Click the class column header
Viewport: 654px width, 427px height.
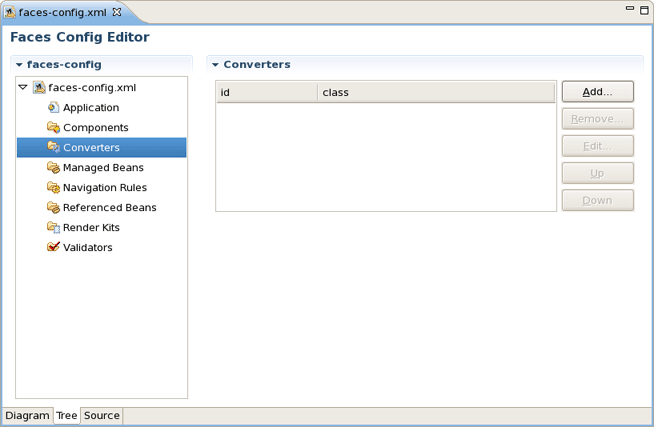435,93
